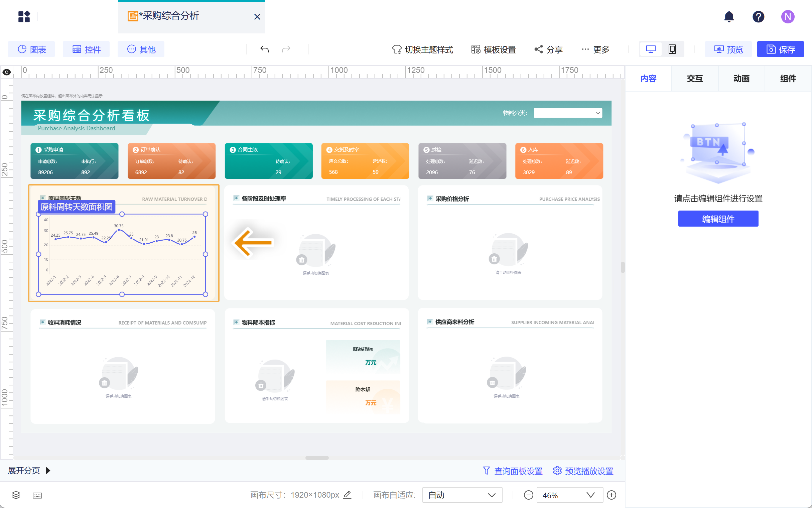Click the 保存 save button
This screenshot has height=508, width=812.
point(780,49)
